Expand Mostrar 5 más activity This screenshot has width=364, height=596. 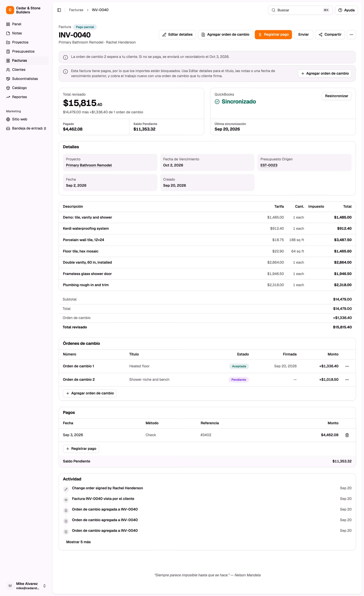(78, 542)
